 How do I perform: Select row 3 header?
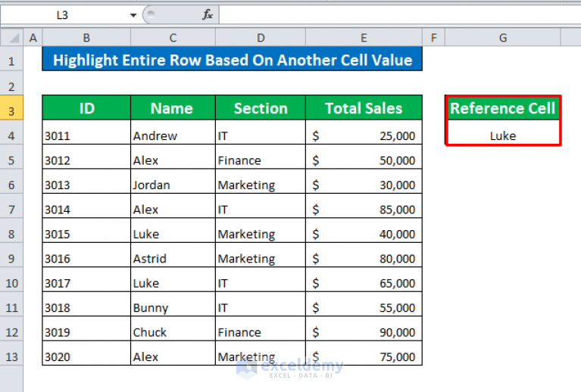[11, 111]
